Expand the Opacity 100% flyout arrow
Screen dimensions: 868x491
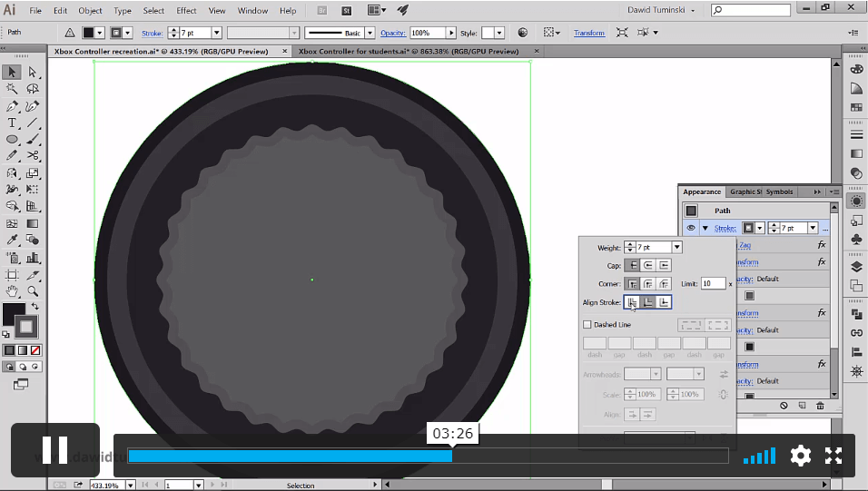click(451, 33)
